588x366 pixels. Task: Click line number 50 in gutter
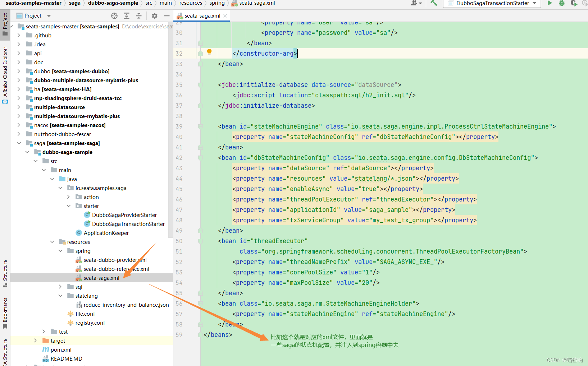[179, 241]
